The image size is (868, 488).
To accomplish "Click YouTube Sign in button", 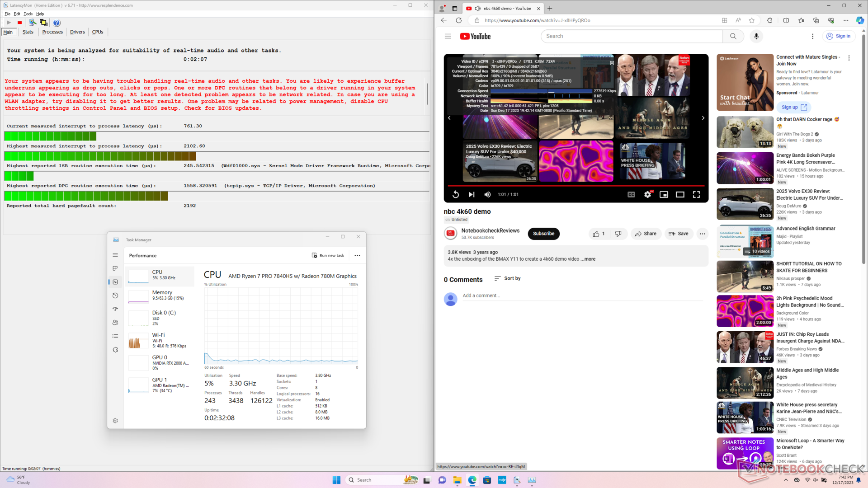I will coord(839,36).
